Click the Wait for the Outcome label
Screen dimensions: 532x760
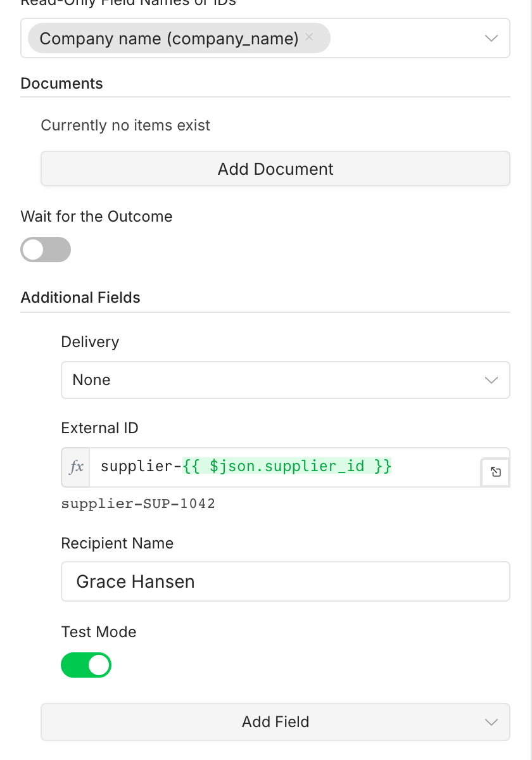point(96,217)
